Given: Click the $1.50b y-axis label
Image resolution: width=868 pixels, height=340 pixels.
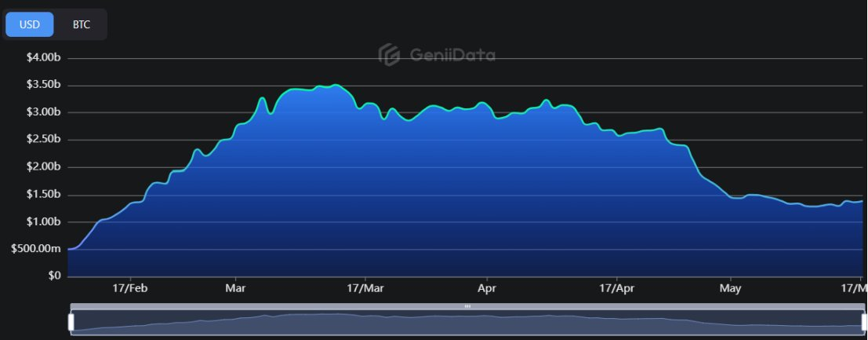Looking at the screenshot, I should tap(44, 195).
